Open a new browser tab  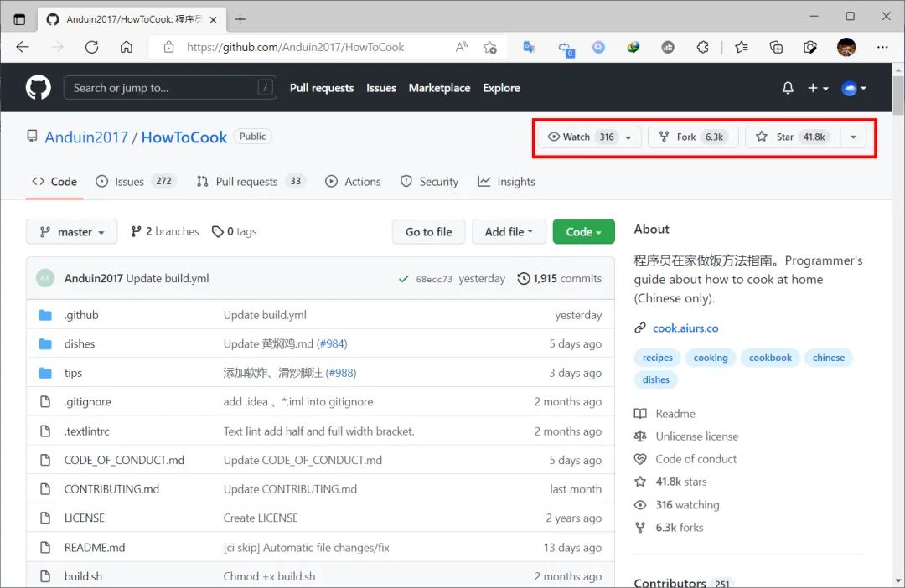point(240,19)
